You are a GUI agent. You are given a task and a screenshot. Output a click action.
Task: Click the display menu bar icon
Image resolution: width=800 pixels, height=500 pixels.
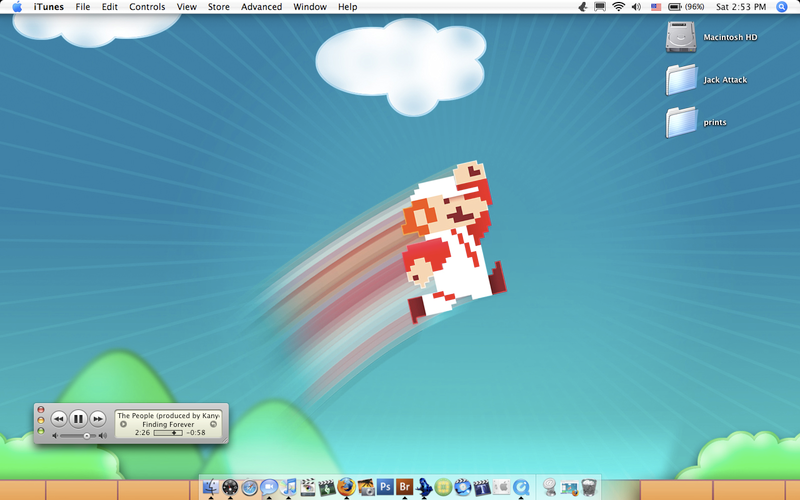(600, 7)
